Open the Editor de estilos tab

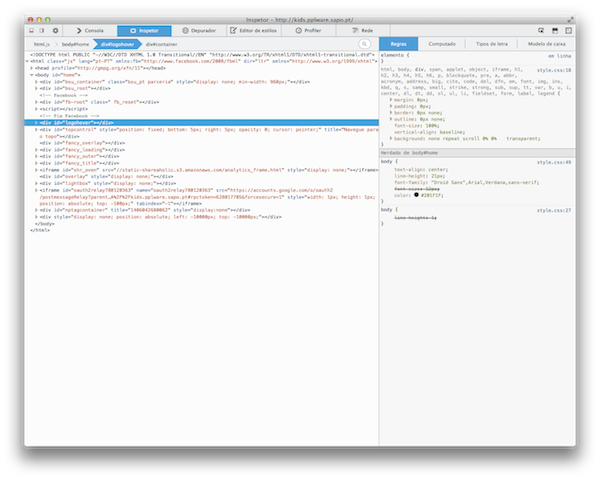coord(254,31)
